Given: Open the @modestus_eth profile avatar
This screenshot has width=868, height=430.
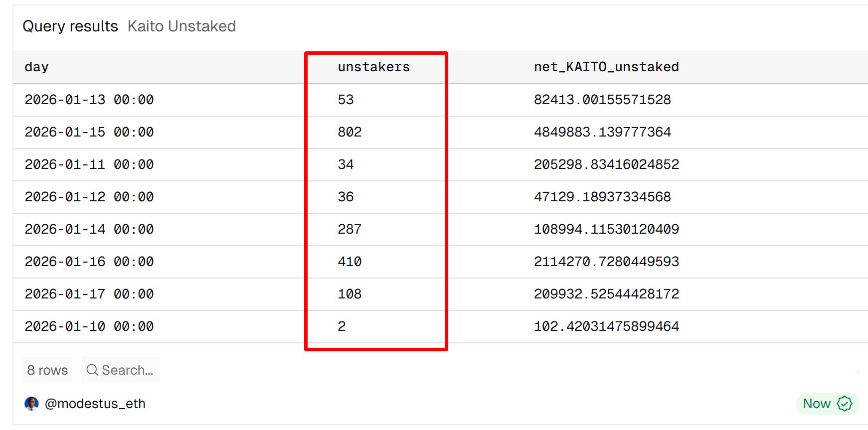Looking at the screenshot, I should [31, 404].
